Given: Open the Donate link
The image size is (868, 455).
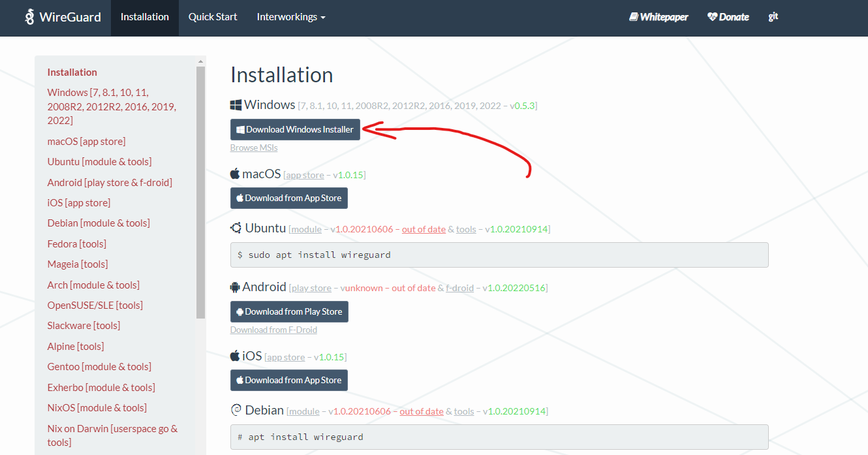Looking at the screenshot, I should pyautogui.click(x=728, y=17).
